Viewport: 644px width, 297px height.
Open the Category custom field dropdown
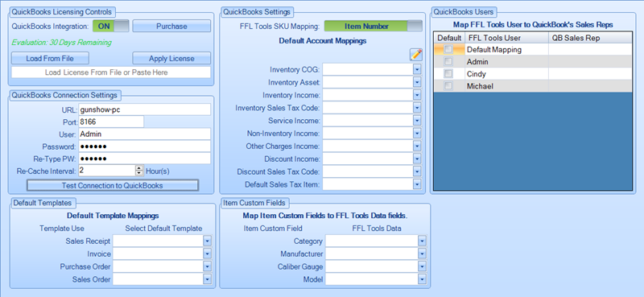pos(422,241)
